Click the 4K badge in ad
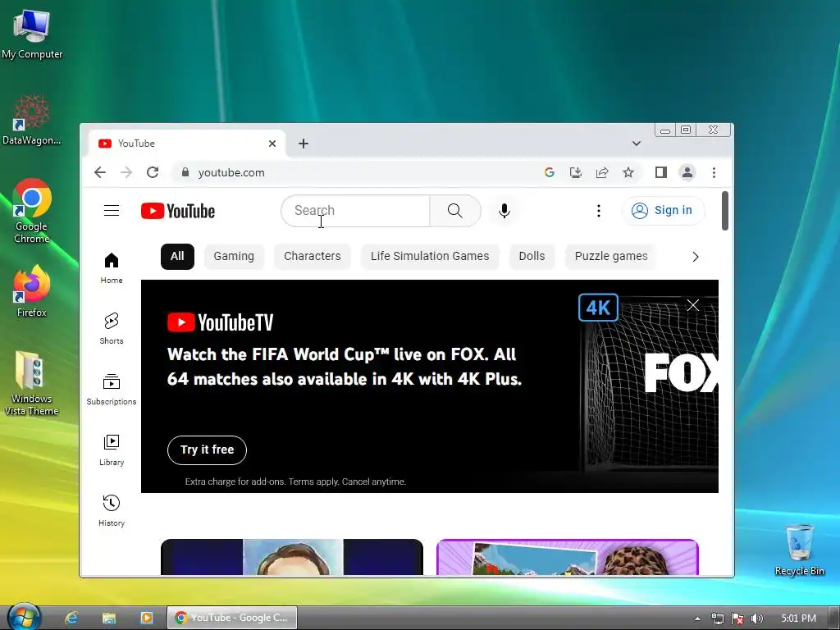This screenshot has height=630, width=840. [598, 308]
